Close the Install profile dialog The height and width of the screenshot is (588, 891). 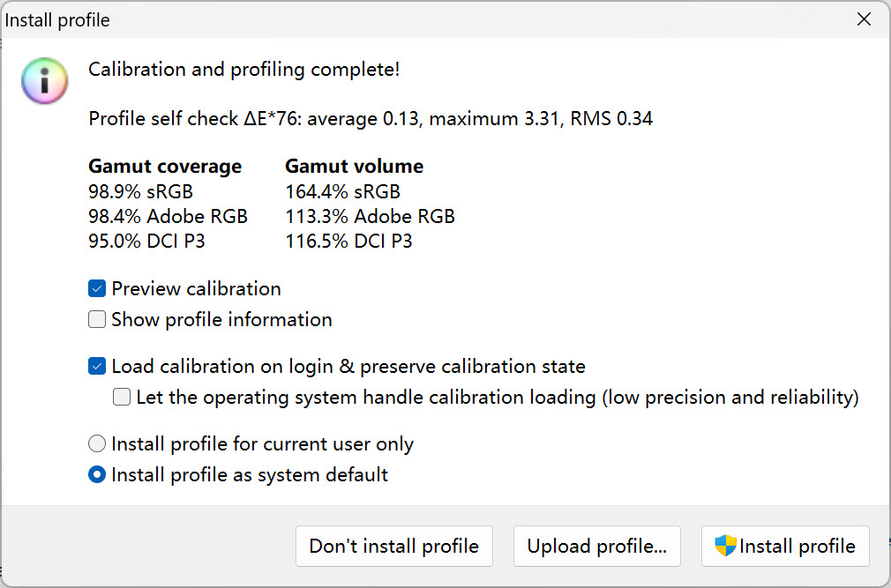tap(864, 19)
